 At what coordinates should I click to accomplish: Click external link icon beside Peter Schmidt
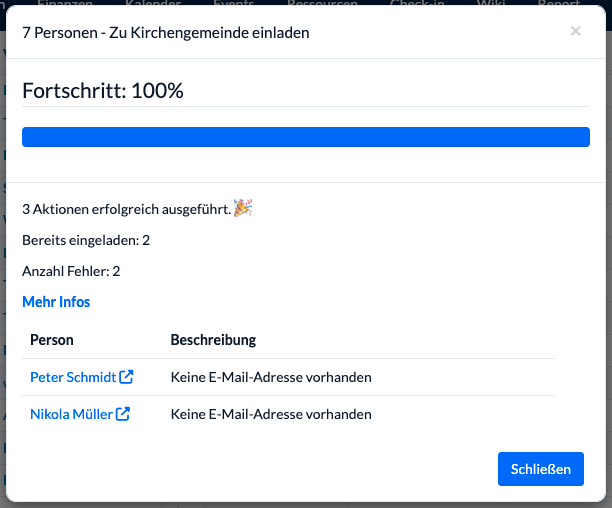(126, 378)
